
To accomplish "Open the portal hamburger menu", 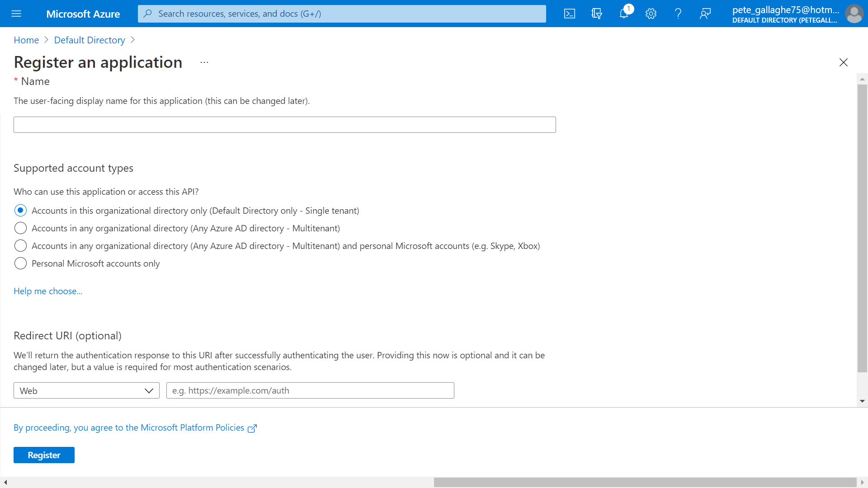I will [x=16, y=14].
